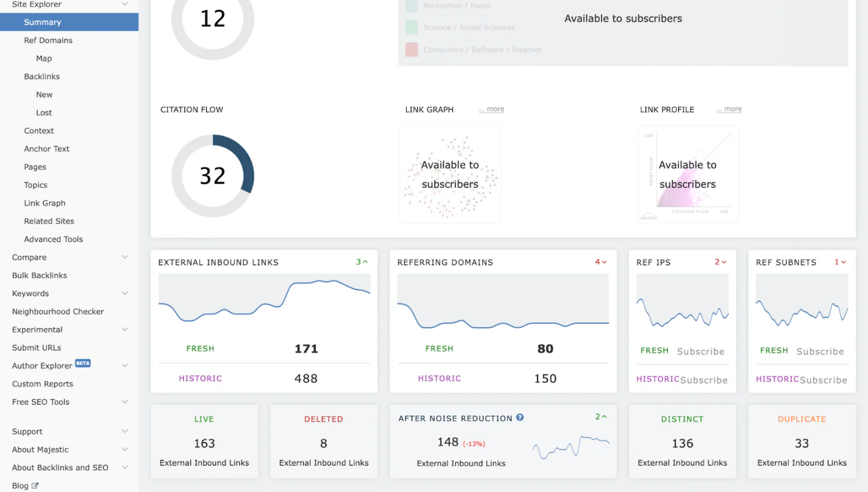Click Subscribe beside Ref Subnets Historic
Viewport: 868px width, 492px height.
coord(823,380)
